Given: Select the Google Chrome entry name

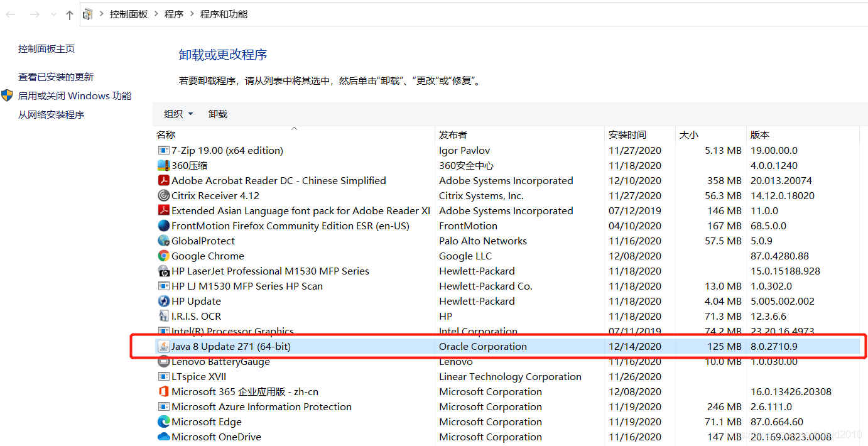Looking at the screenshot, I should [208, 256].
